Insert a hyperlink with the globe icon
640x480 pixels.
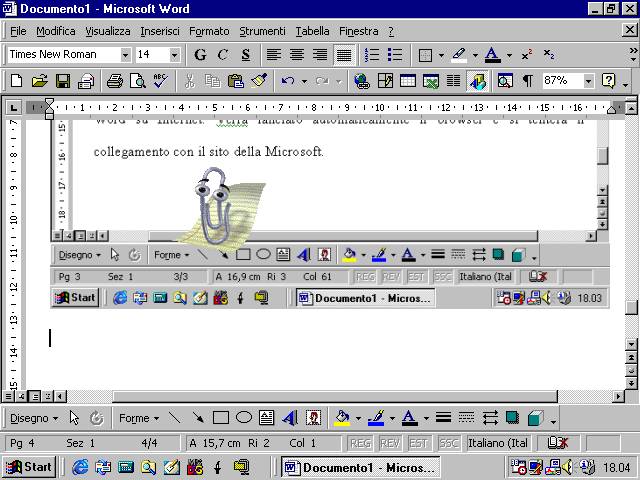362,81
